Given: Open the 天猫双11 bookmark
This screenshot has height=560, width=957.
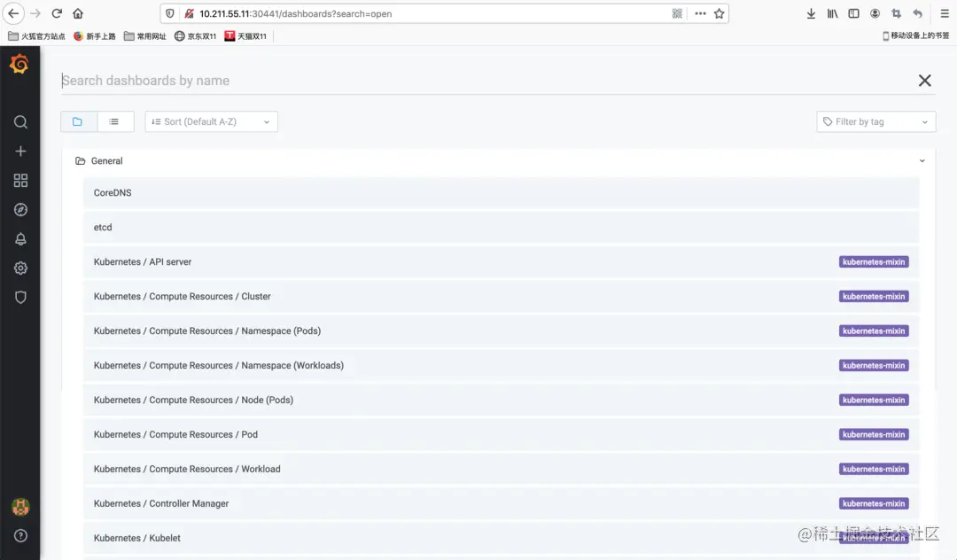Looking at the screenshot, I should [245, 36].
